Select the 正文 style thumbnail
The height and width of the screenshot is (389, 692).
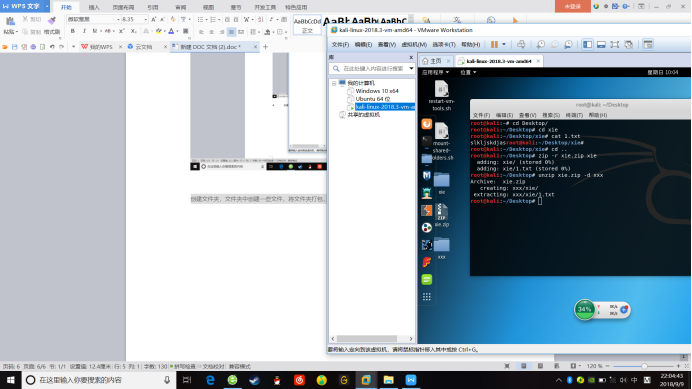(307, 25)
